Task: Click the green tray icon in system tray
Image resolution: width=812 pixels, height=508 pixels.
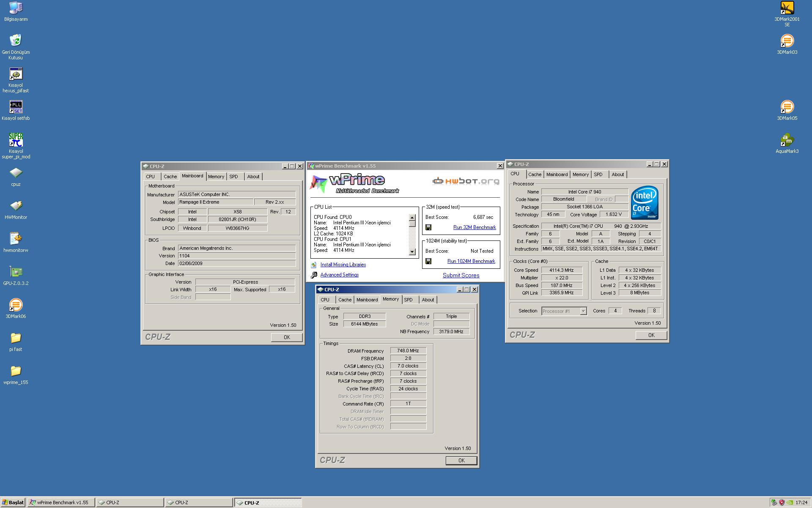Action: pyautogui.click(x=774, y=502)
